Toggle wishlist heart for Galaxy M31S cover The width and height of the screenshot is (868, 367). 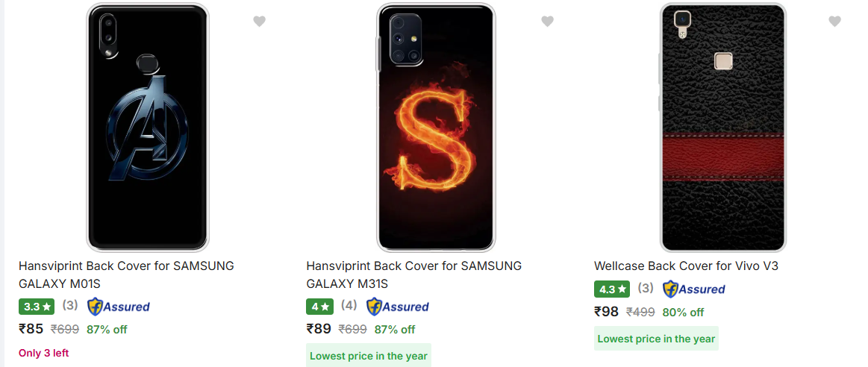point(547,21)
